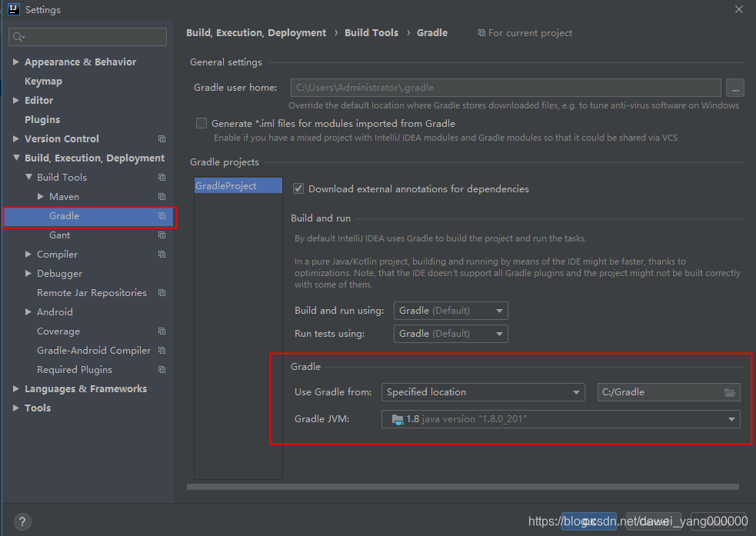Click the per-project icon next to Gradle-Android Compiler
Image resolution: width=756 pixels, height=536 pixels.
pyautogui.click(x=162, y=351)
